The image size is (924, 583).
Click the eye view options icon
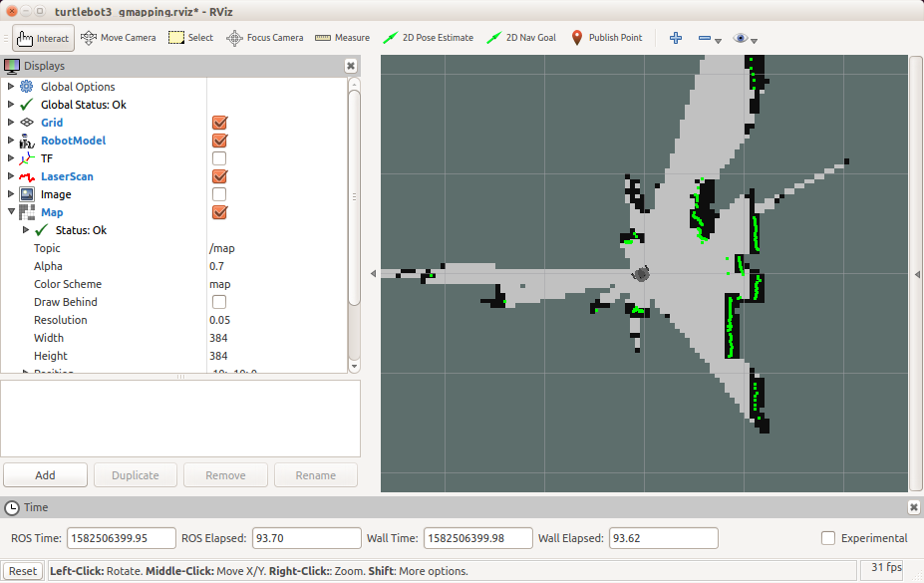point(741,38)
